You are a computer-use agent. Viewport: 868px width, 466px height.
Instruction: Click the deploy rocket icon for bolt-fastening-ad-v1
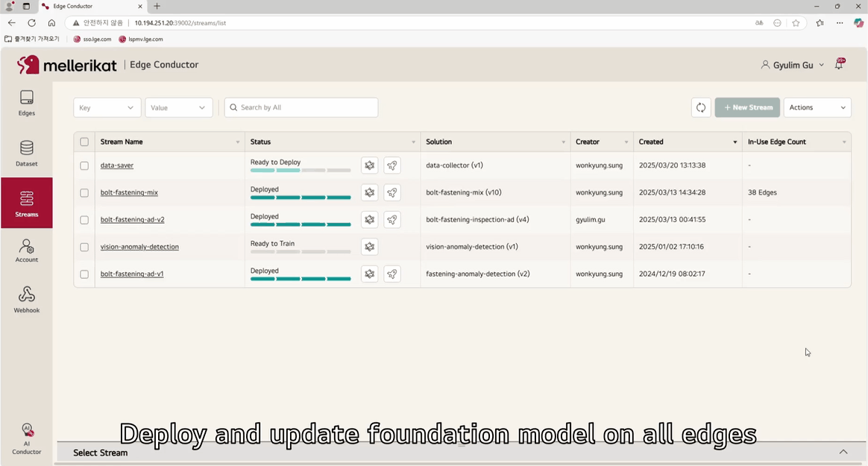[x=392, y=274]
